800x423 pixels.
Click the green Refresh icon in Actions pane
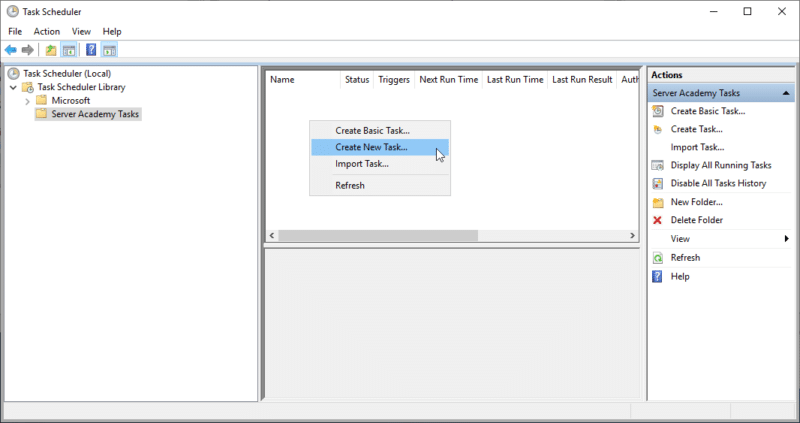tap(657, 258)
